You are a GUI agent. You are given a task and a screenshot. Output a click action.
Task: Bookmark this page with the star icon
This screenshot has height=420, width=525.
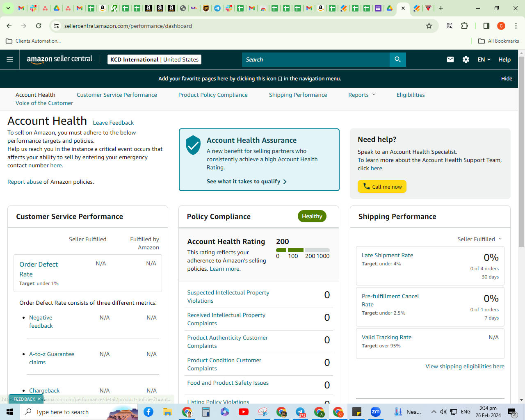pos(429,26)
